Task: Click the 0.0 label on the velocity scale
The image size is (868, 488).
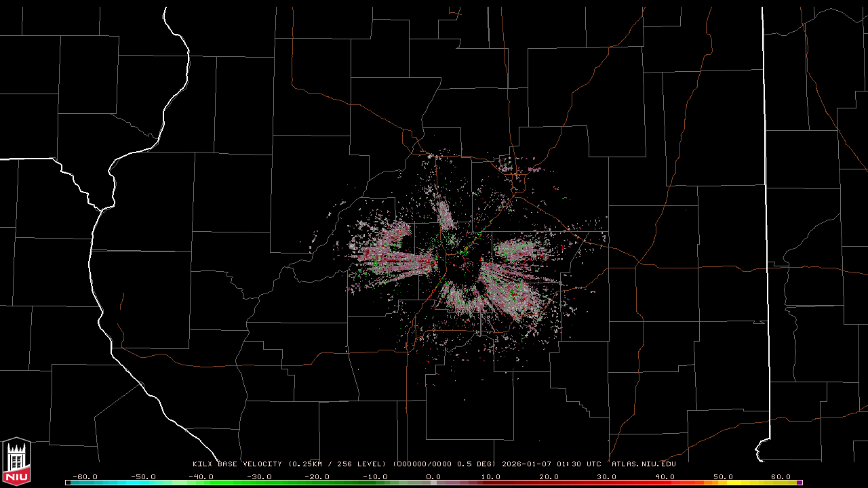Action: click(x=433, y=476)
